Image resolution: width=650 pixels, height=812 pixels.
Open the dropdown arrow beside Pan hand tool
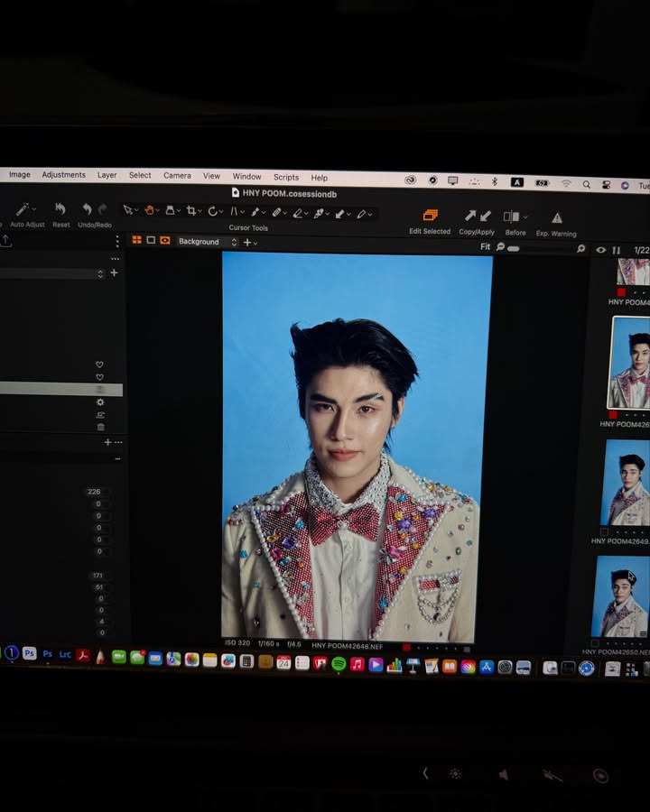(158, 211)
